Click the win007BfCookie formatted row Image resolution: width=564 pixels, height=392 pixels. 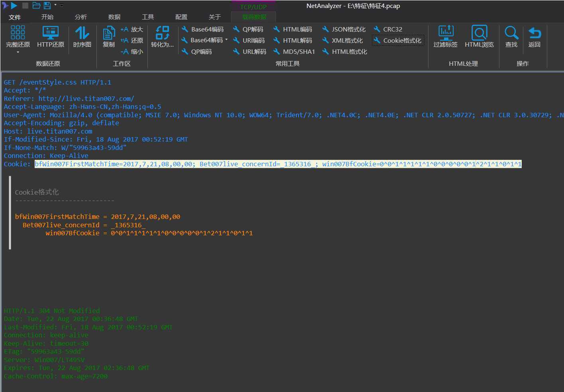point(149,233)
